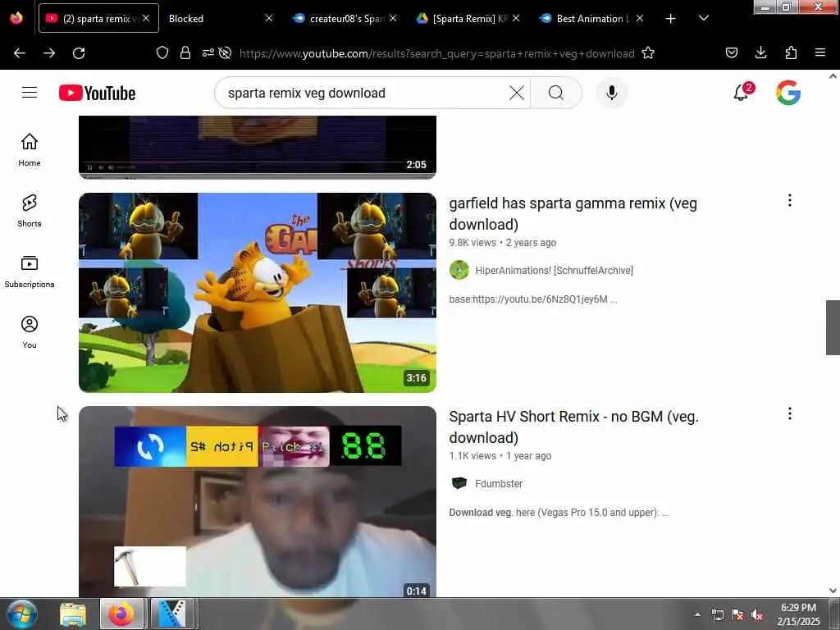This screenshot has width=840, height=630.
Task: Open the Save to Pocket button
Action: click(732, 52)
